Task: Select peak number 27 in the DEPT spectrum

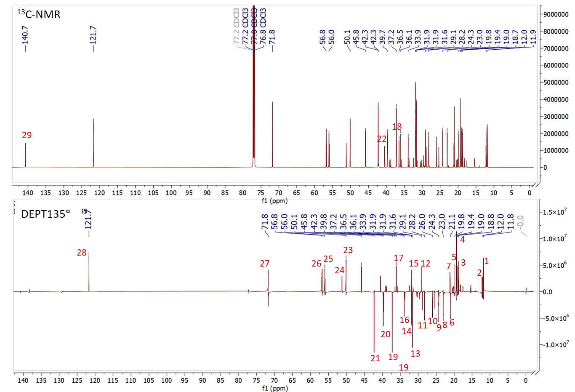Action: (264, 264)
